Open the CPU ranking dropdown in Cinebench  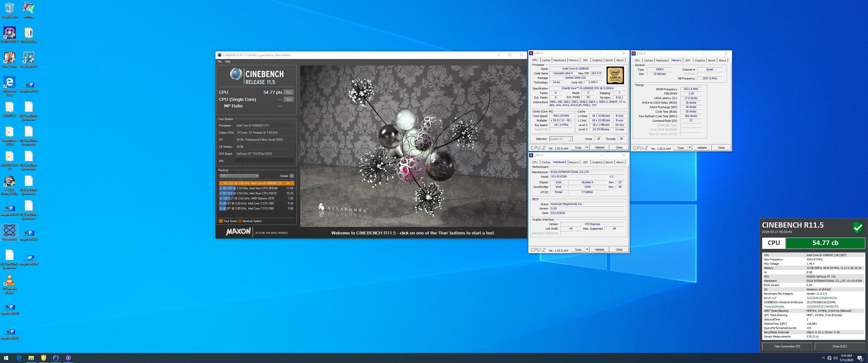point(239,176)
